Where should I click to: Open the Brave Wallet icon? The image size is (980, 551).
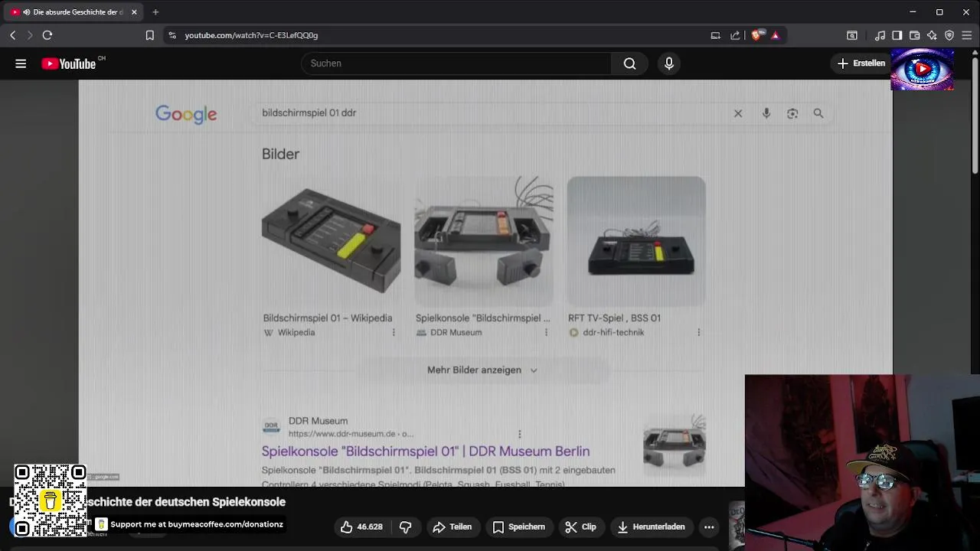[x=914, y=35]
